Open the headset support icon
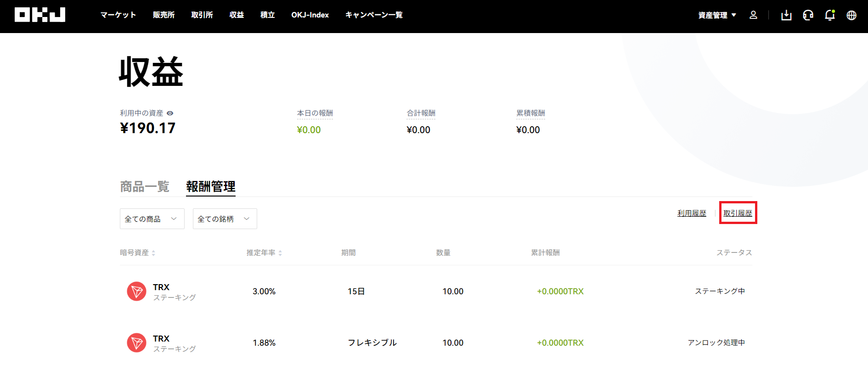The image size is (868, 387). pyautogui.click(x=808, y=15)
